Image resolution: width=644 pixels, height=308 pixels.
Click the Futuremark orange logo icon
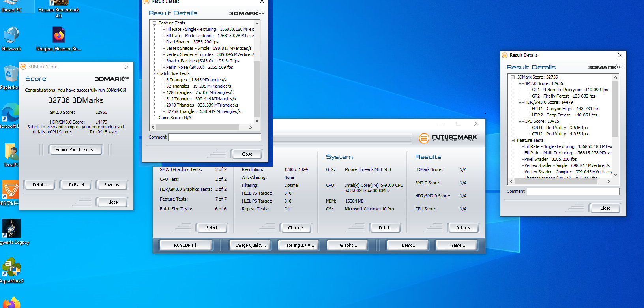[424, 138]
